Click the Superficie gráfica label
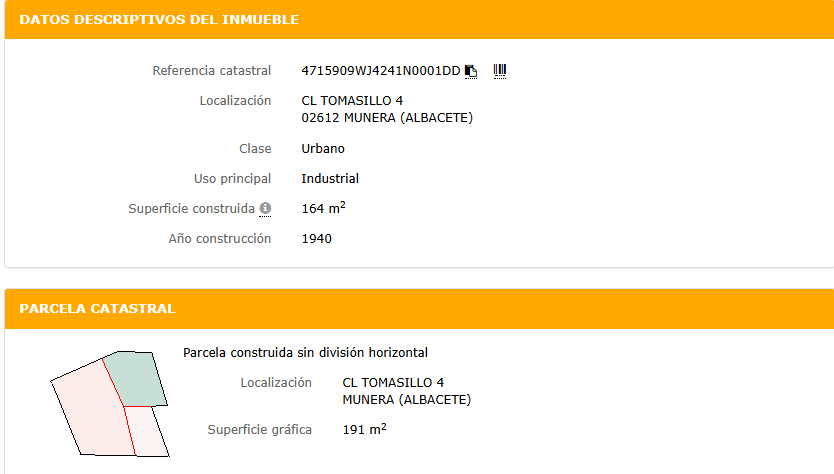This screenshot has width=834, height=474. (260, 430)
